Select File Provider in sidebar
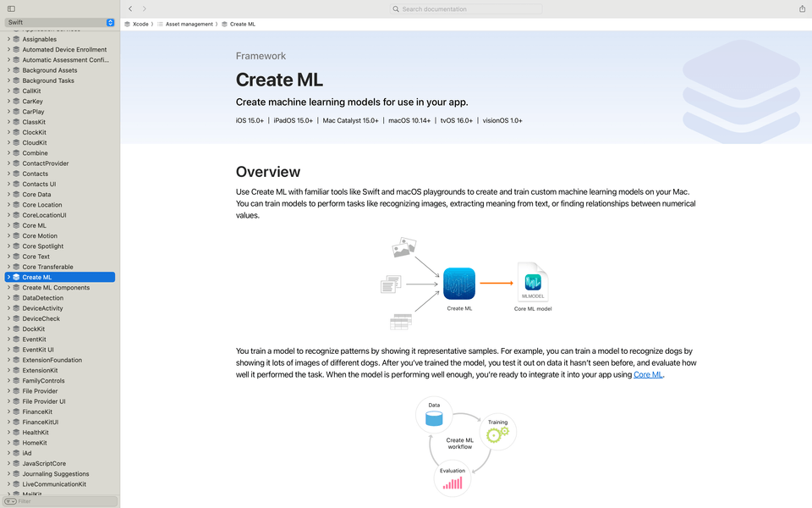The height and width of the screenshot is (508, 812). click(40, 392)
